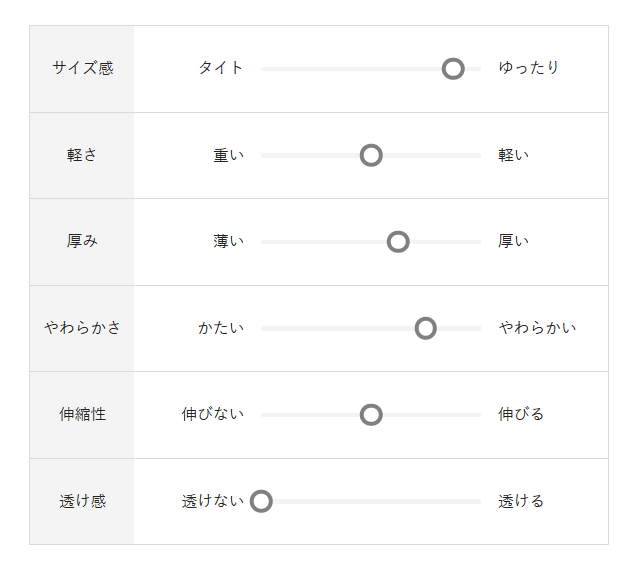Viewport: 634px width, 567px height.
Task: Click the 伸びない label
Action: [x=212, y=414]
